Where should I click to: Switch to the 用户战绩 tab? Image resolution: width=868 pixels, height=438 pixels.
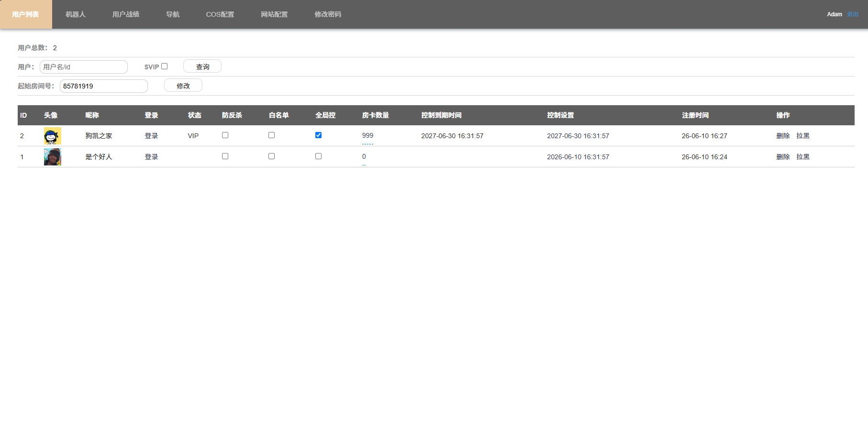click(126, 14)
